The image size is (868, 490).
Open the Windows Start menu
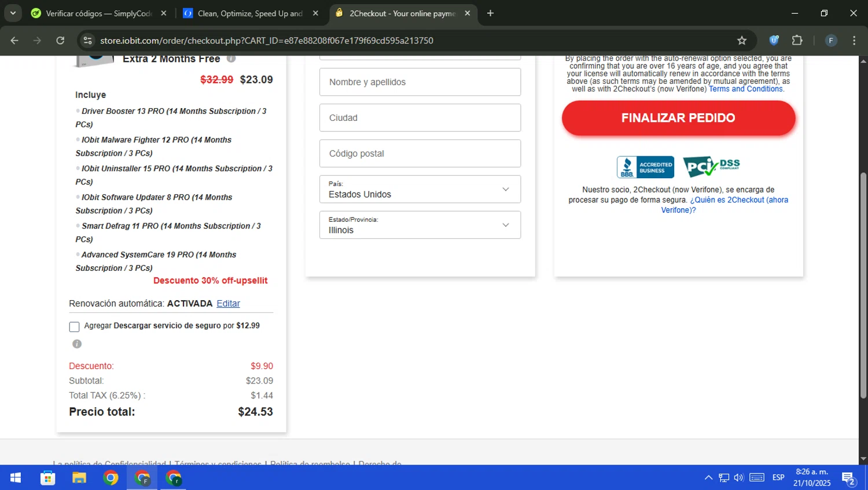pos(16,478)
